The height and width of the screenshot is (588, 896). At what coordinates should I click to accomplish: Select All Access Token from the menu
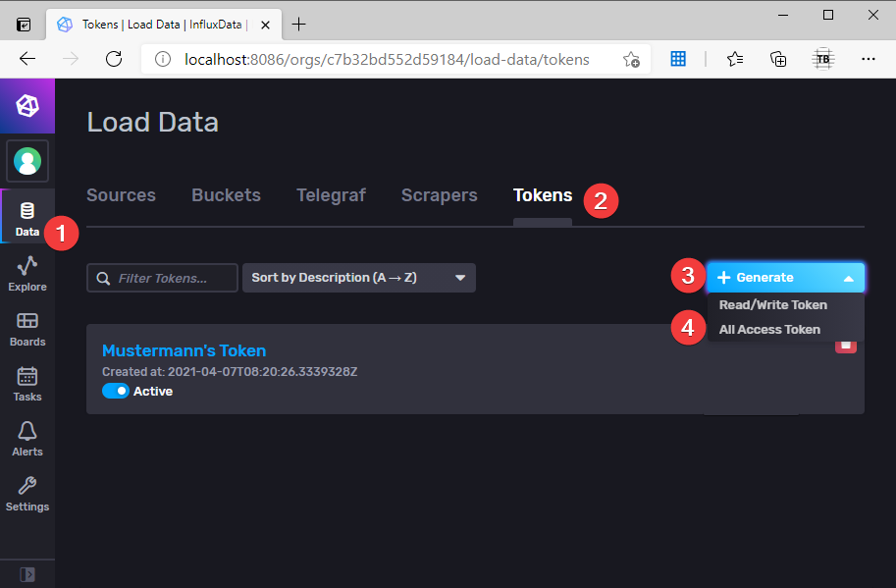coord(769,329)
